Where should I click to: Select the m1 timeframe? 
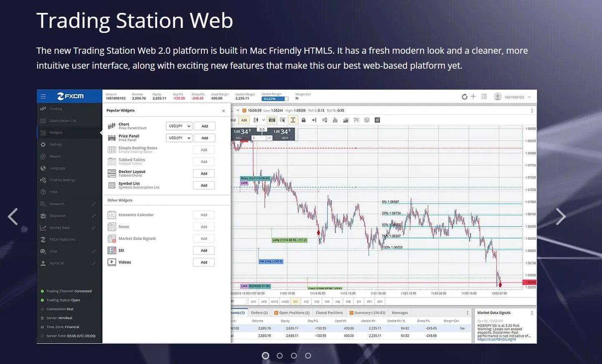tap(253, 302)
